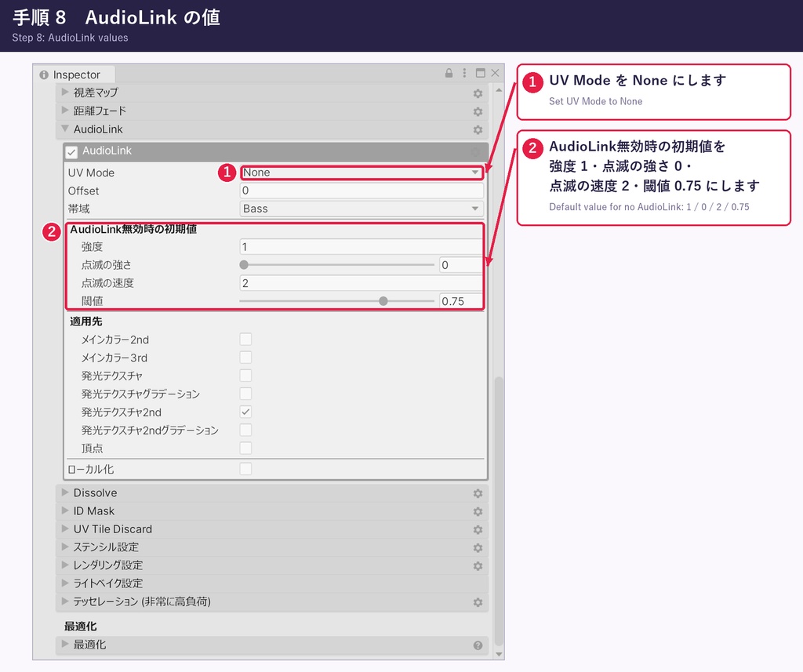Open the help icon in 最適化 row
Screen dimensions: 803x672
click(478, 645)
